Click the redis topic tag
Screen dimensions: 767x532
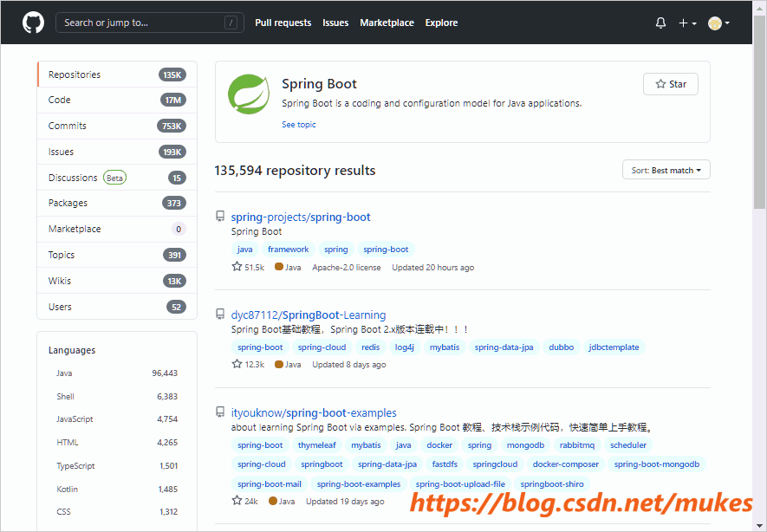(370, 347)
